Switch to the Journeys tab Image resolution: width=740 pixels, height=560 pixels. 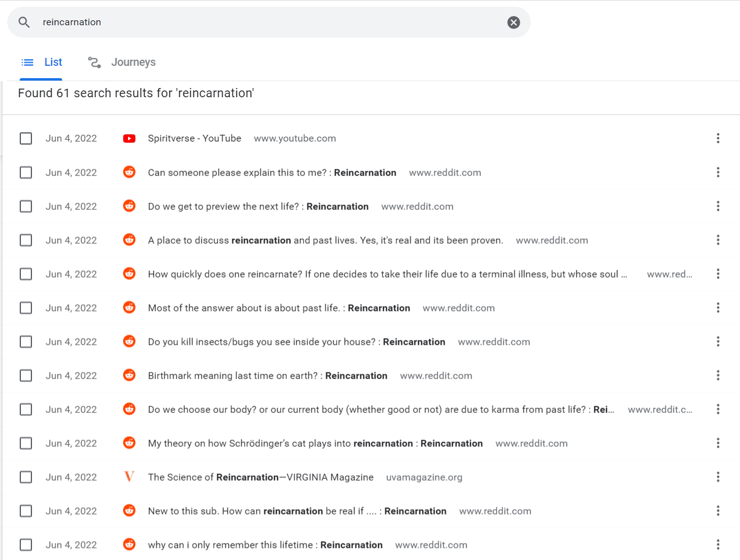point(121,62)
